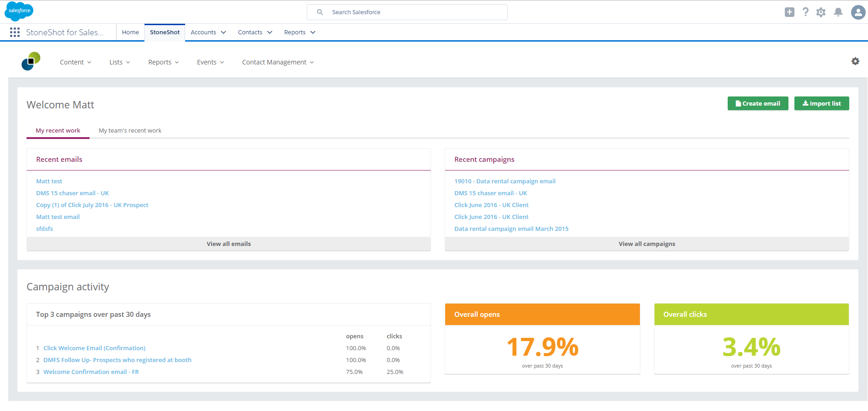Click the Import list button
Viewport: 868px width, 411px height.
pyautogui.click(x=821, y=103)
